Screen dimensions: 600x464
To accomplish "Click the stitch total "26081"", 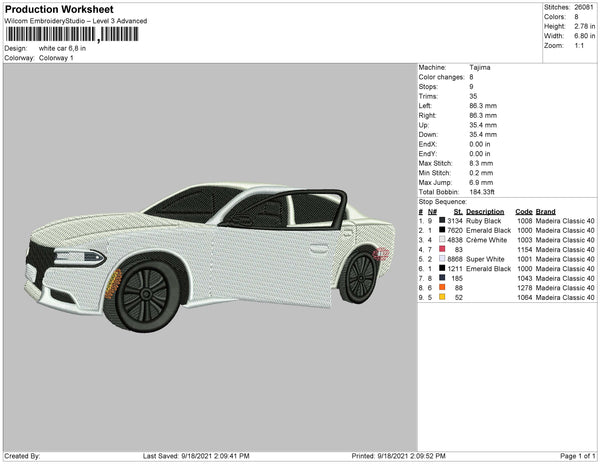I will [x=584, y=7].
